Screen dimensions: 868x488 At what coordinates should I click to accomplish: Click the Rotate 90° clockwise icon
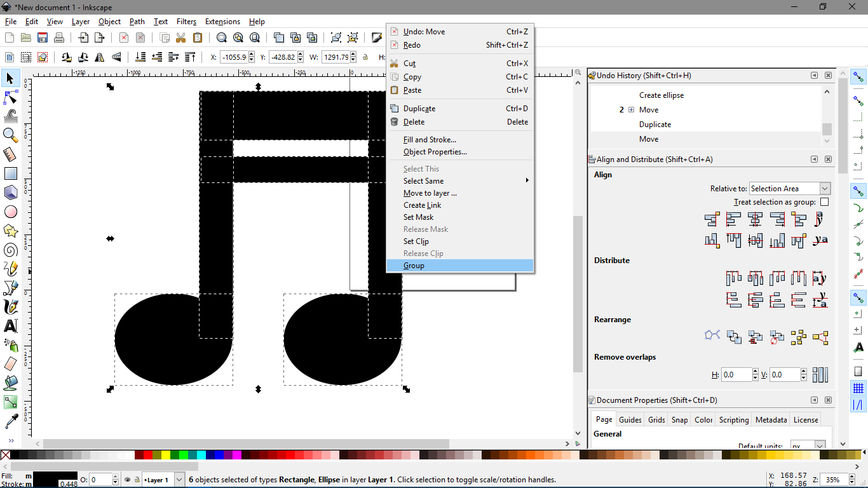pyautogui.click(x=83, y=57)
